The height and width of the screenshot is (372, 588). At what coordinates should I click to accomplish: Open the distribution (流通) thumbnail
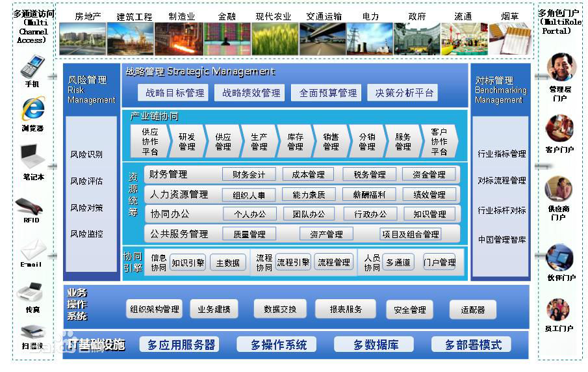click(x=465, y=38)
